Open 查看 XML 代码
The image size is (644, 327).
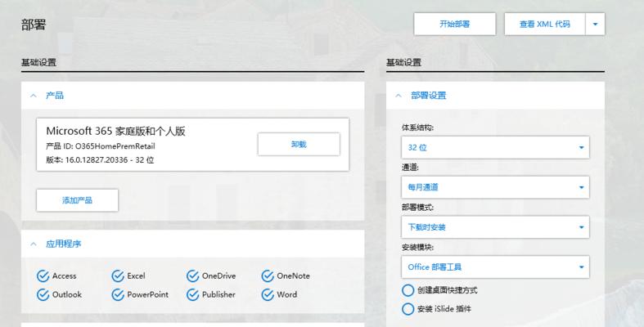tap(545, 25)
